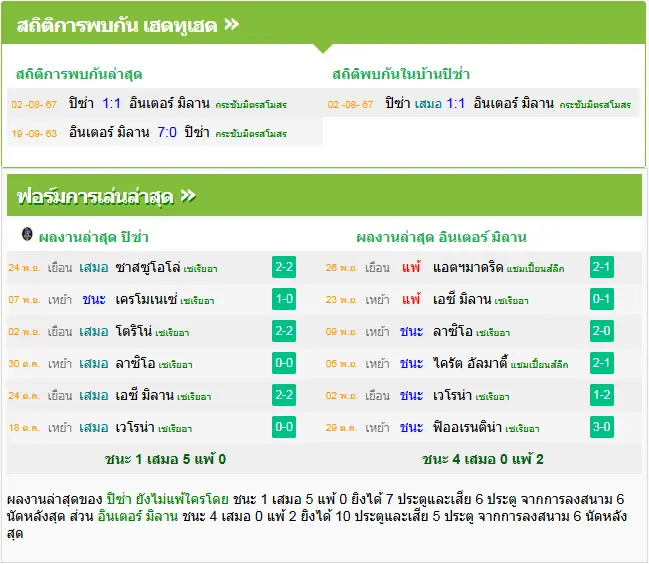Click Pisa summary ชนะ 1 เสมอ 5 แพ้ 0
The height and width of the screenshot is (564, 649).
pyautogui.click(x=165, y=459)
